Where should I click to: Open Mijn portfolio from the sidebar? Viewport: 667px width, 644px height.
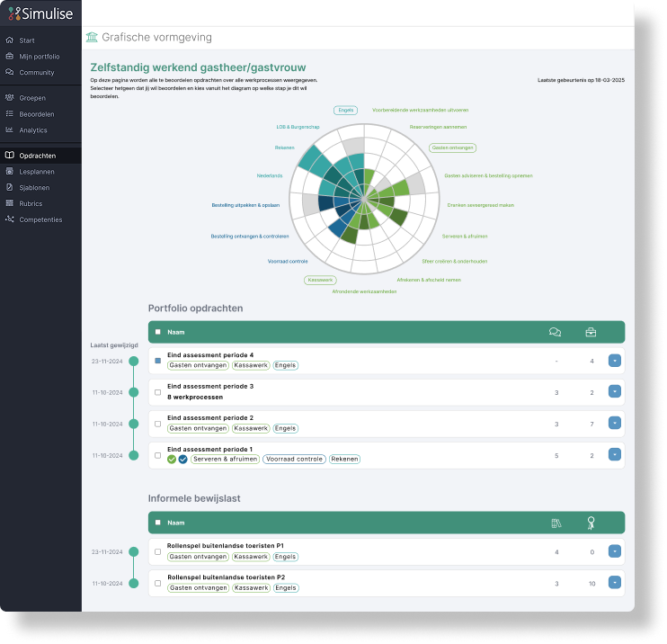pos(39,57)
